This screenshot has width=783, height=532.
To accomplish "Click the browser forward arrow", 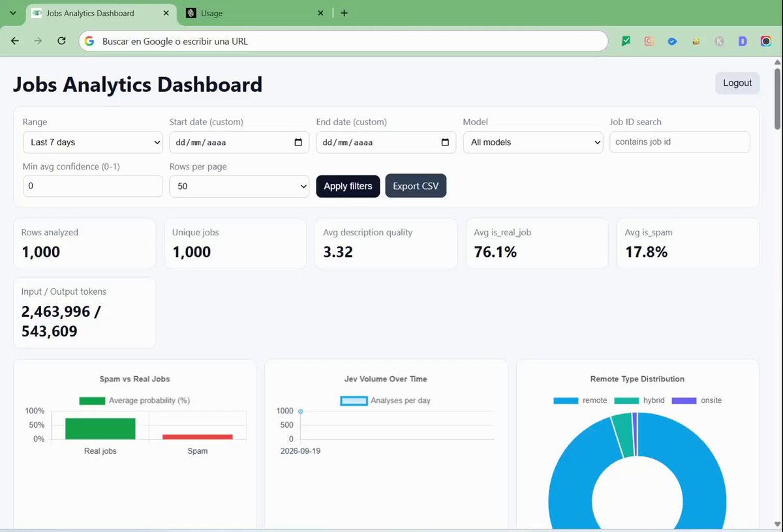I will click(38, 41).
